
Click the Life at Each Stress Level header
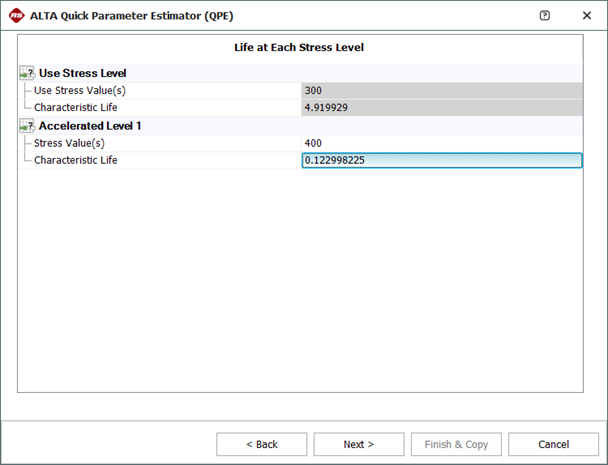pos(300,48)
